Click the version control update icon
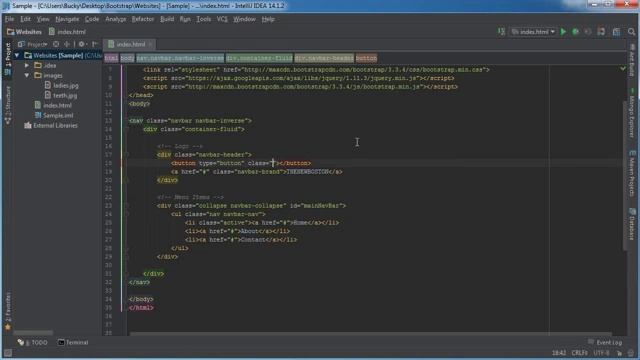The width and height of the screenshot is (640, 360). pos(601,32)
